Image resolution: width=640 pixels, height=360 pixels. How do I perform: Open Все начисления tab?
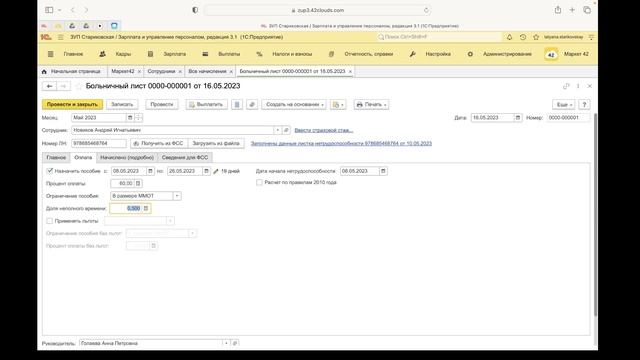coord(207,71)
